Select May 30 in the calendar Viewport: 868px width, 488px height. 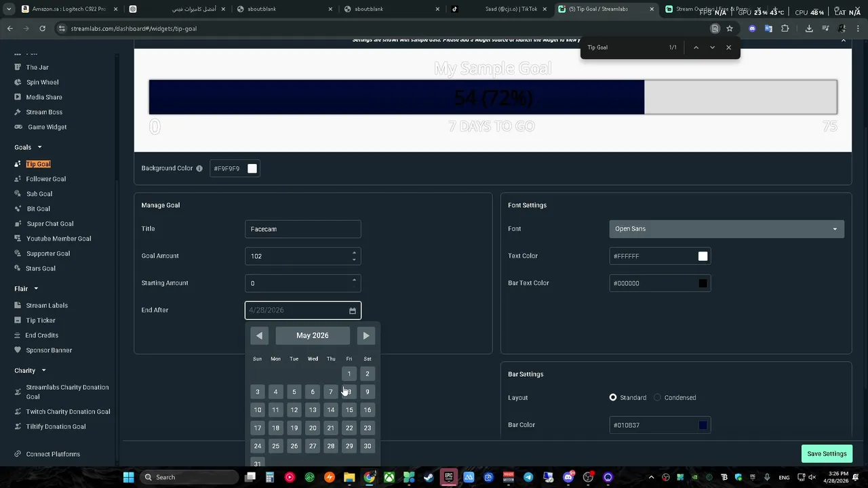click(x=368, y=446)
